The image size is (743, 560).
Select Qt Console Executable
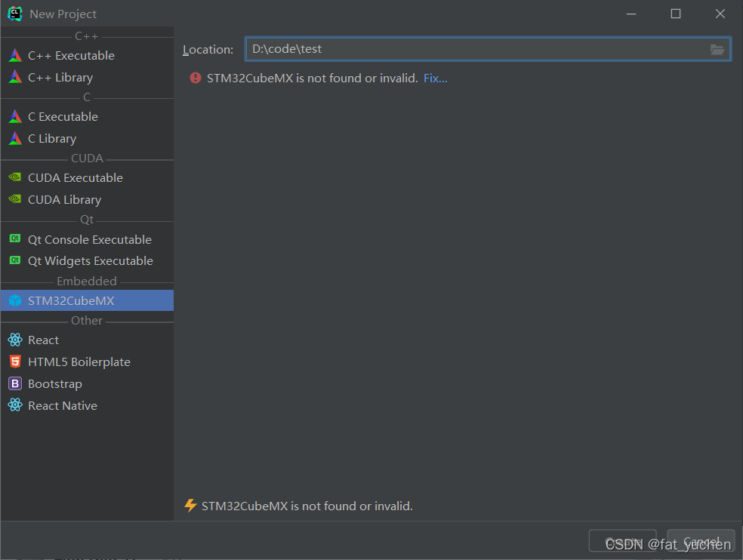[x=87, y=239]
